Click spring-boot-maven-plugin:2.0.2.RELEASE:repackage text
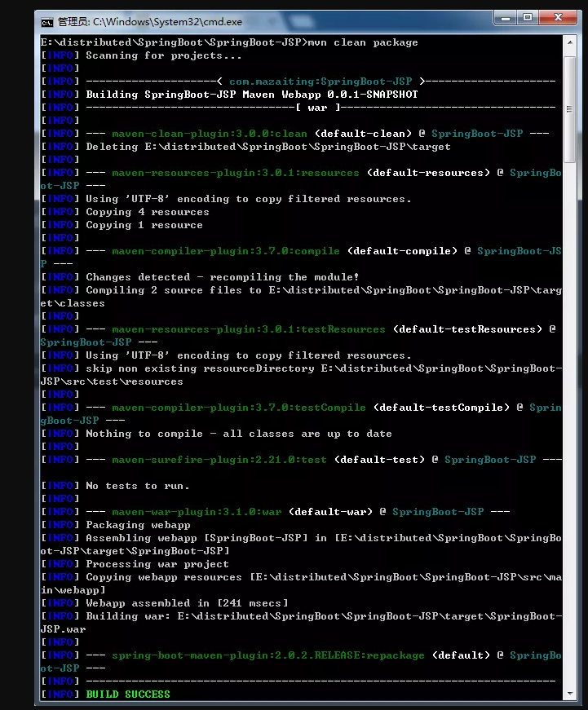This screenshot has height=710, width=588. (x=268, y=655)
